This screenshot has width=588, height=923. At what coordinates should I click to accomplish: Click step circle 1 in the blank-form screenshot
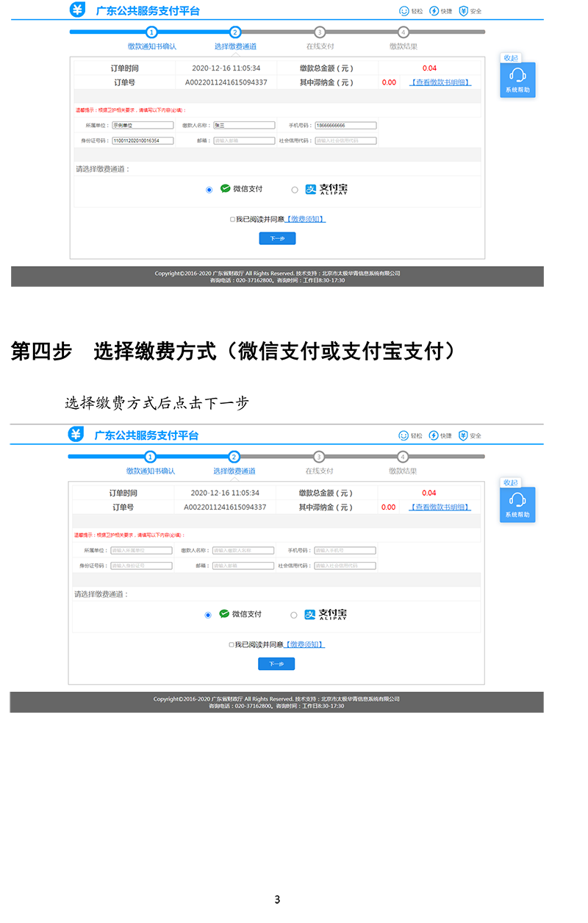point(150,457)
